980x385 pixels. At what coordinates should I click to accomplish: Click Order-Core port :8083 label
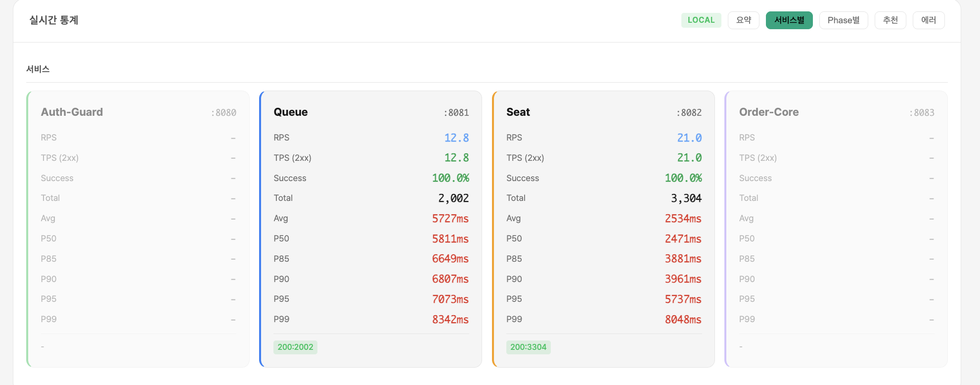tap(922, 113)
